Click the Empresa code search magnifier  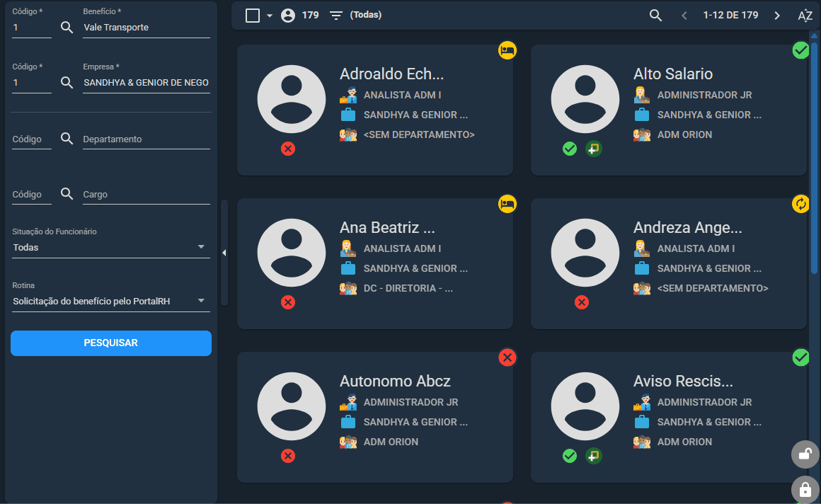(x=67, y=82)
